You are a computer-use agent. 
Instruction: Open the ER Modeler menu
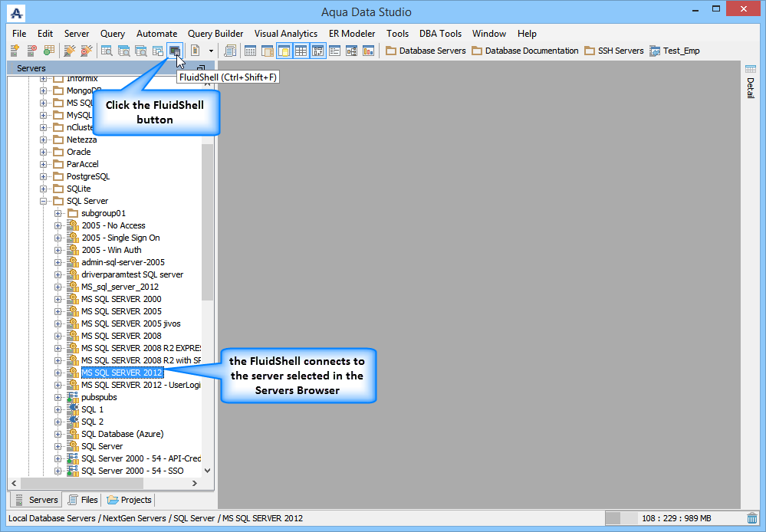352,34
